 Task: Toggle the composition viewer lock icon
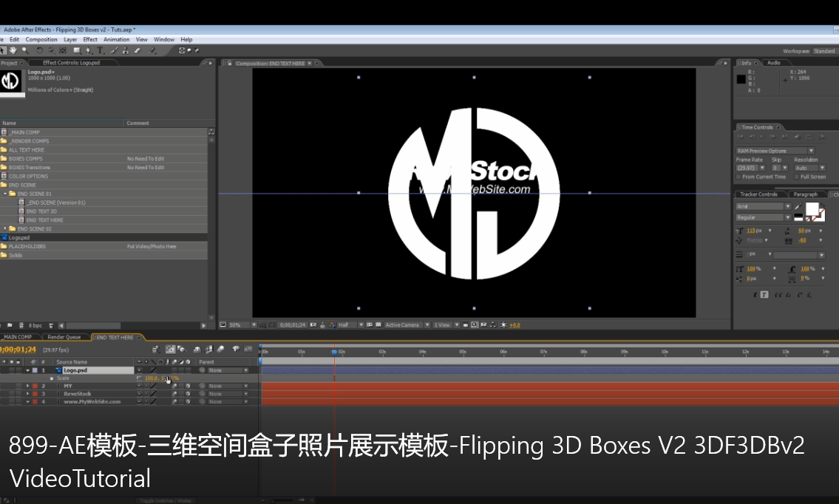click(230, 63)
